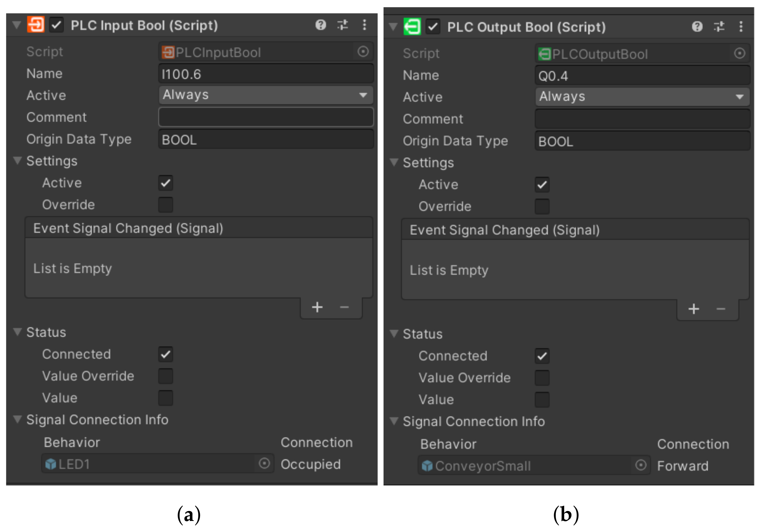This screenshot has height=532, width=760.
Task: Click the Name field containing Q0.4
Action: 642,76
